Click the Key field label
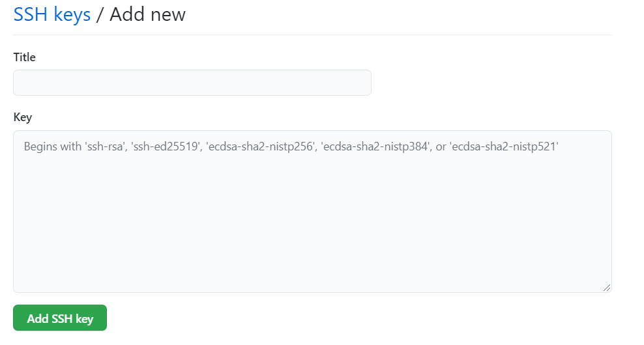 click(x=22, y=117)
